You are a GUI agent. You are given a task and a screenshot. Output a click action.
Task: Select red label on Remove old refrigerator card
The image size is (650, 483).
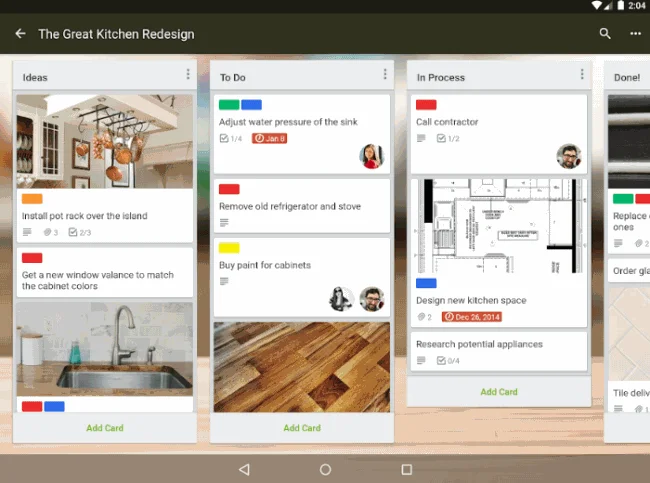[x=229, y=189]
